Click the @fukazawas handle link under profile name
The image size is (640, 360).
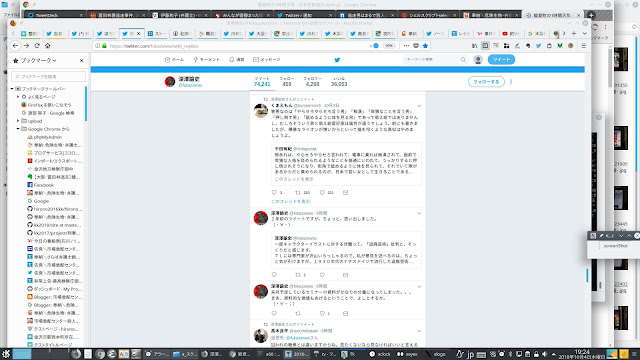pos(190,85)
